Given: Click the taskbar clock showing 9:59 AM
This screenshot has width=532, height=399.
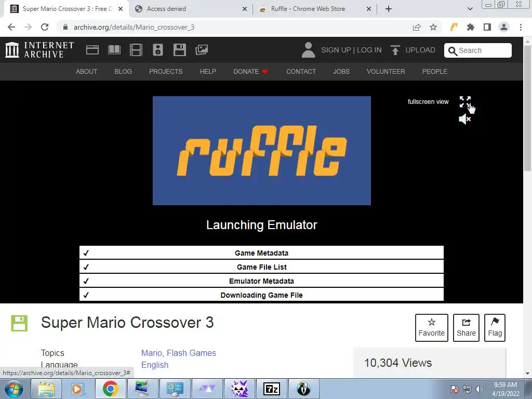Looking at the screenshot, I should point(506,389).
